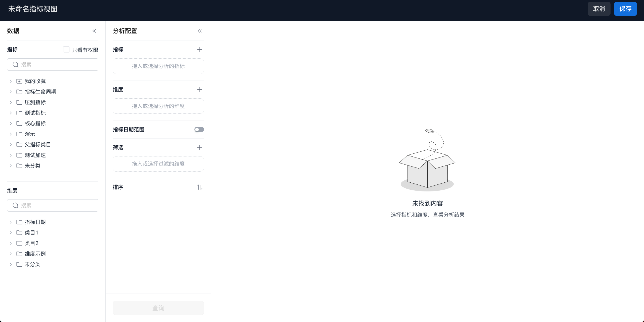Expand the 指标生命周期 folder
Viewport: 644px width, 322px height.
tap(11, 92)
